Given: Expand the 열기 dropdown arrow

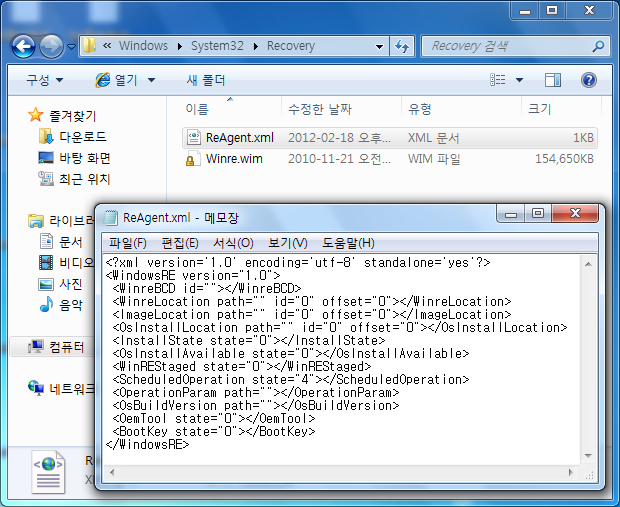Looking at the screenshot, I should point(151,80).
